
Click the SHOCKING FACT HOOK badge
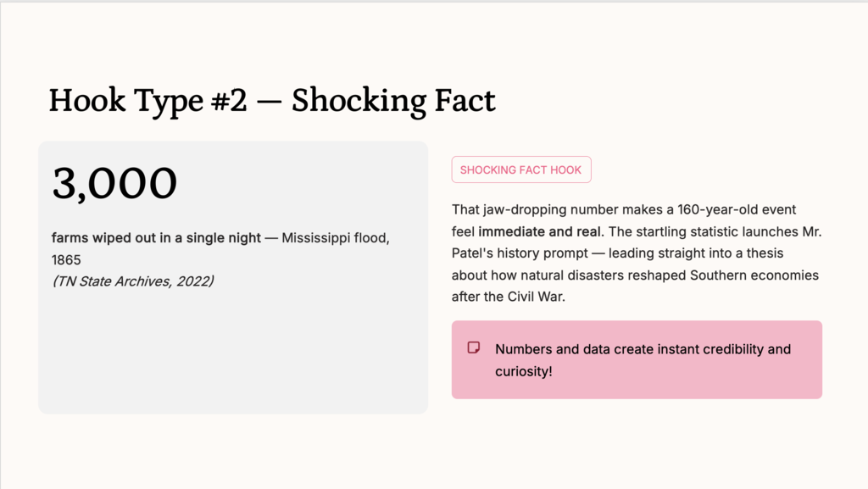pos(520,169)
